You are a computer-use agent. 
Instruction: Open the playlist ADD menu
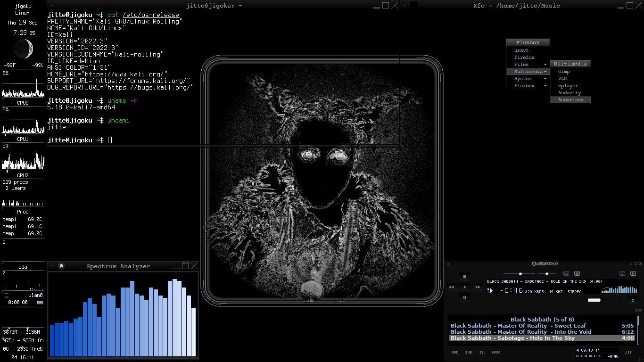pos(455,352)
